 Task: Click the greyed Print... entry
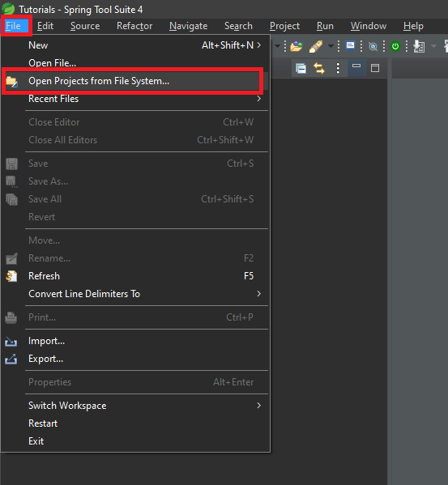(135, 317)
